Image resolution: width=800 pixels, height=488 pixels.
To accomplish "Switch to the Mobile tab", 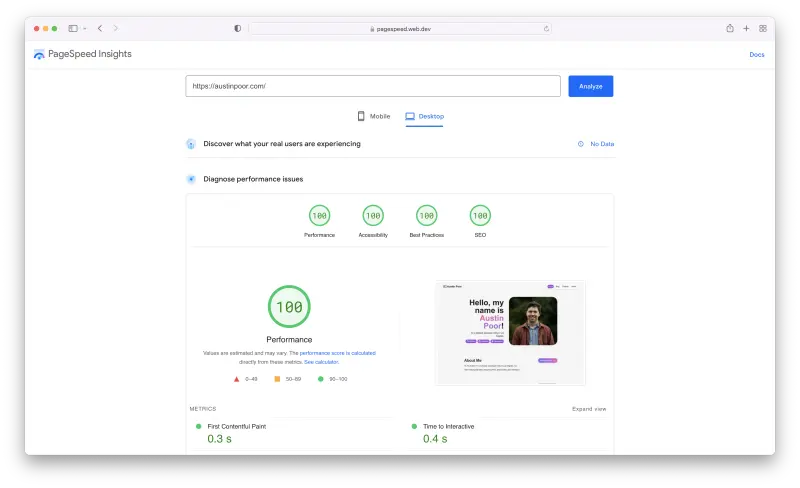I will pyautogui.click(x=374, y=116).
